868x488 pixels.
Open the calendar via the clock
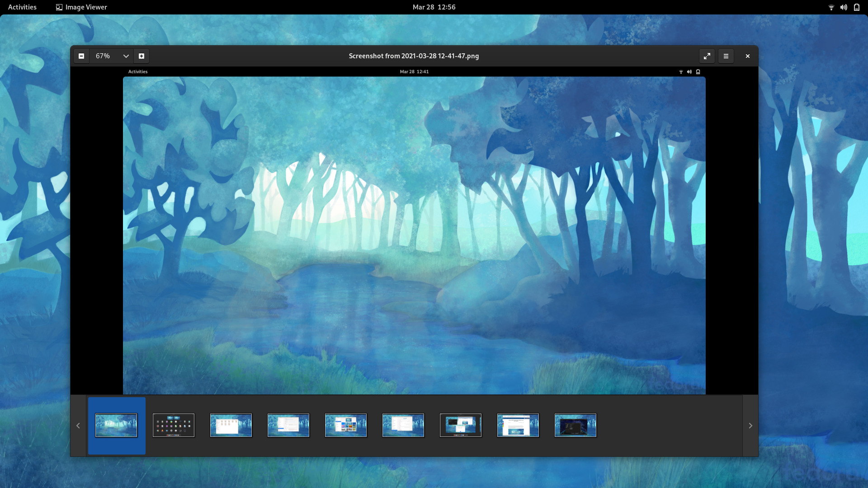click(434, 7)
